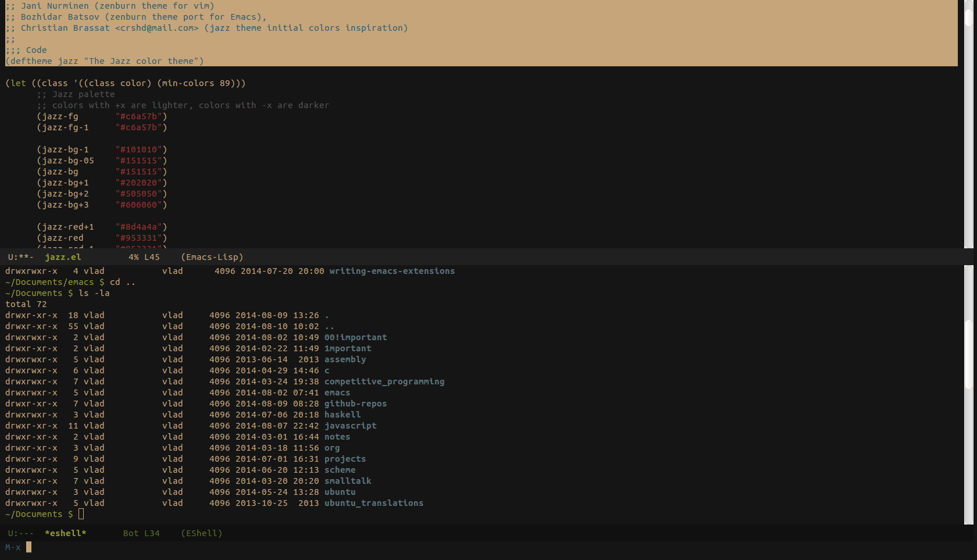Click the ubuntu_translations directory entry
The width and height of the screenshot is (977, 560).
[374, 503]
